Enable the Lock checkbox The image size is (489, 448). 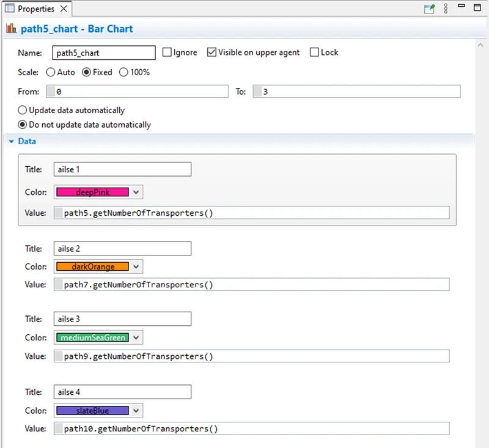(314, 52)
